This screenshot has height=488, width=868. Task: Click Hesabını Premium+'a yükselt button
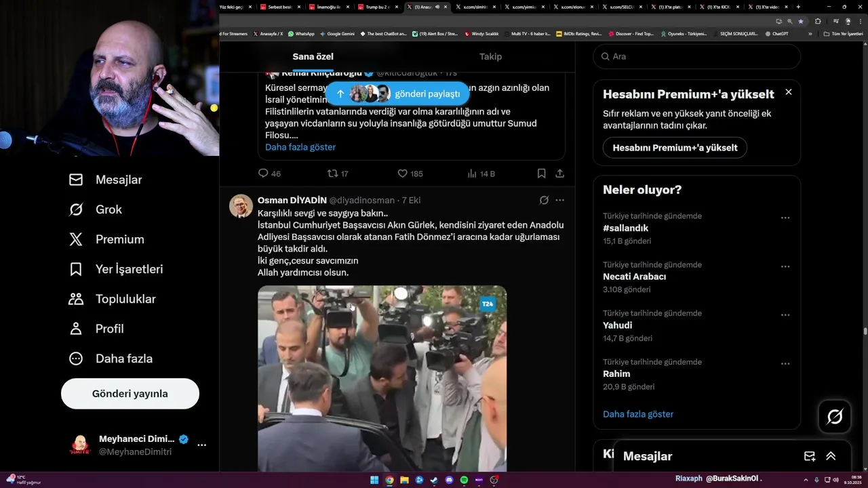(x=675, y=148)
